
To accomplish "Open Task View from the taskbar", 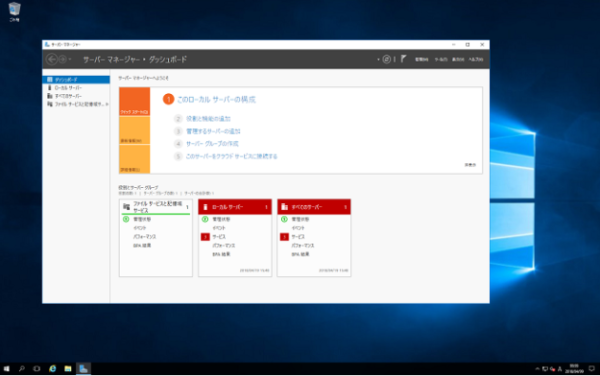I will [37, 369].
